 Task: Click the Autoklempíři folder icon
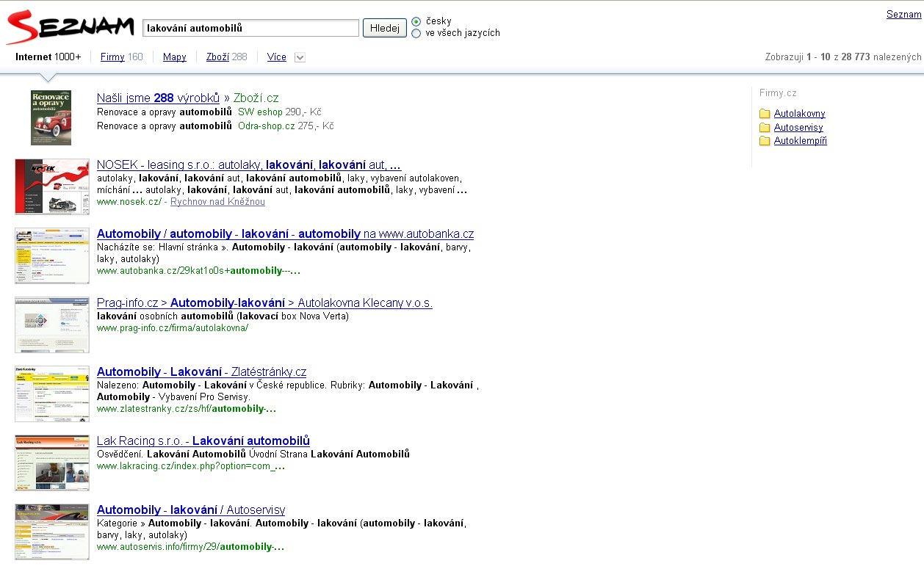(765, 141)
